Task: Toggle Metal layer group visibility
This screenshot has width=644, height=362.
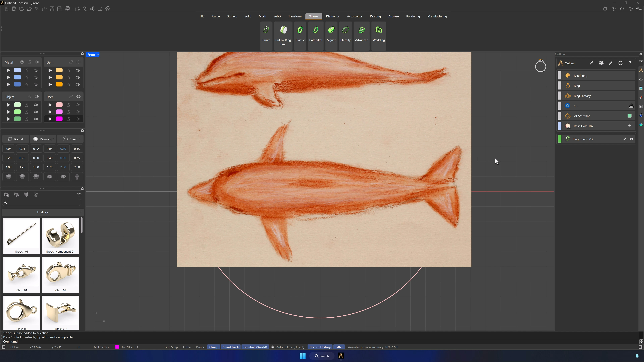Action: [37, 62]
